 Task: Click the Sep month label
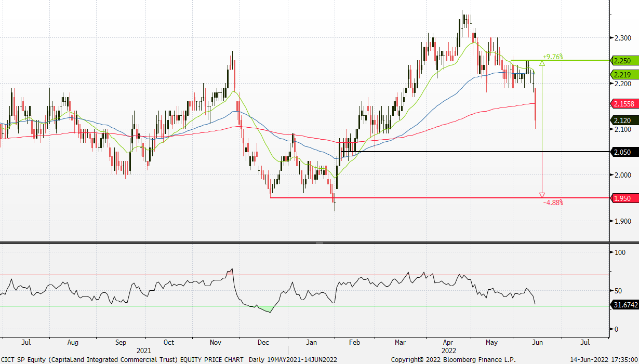(x=121, y=343)
